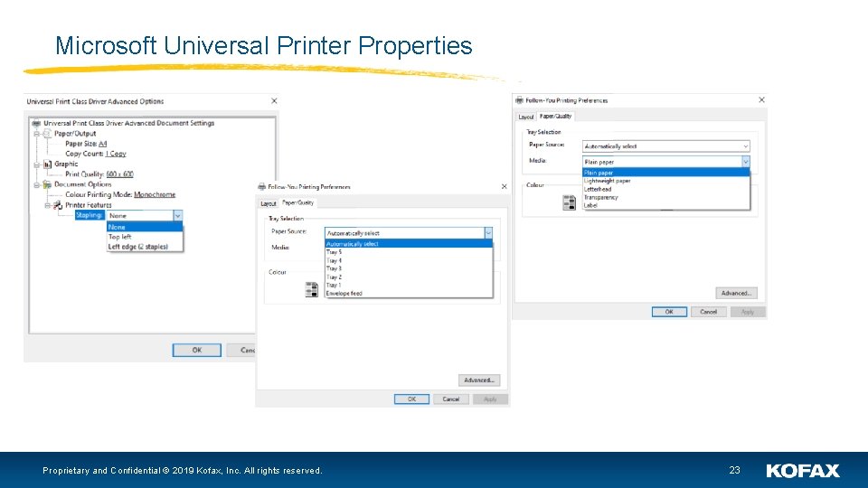Viewport: 868px width, 488px height.
Task: Click Apply in the middle preferences window
Action: coord(490,399)
